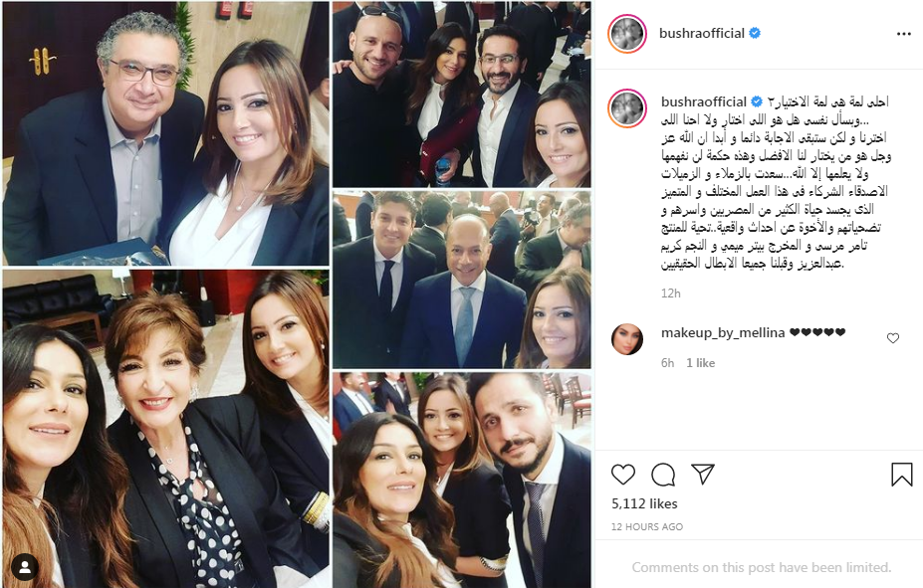Show who gave 1 like on comment
This screenshot has width=923, height=588.
(x=701, y=363)
